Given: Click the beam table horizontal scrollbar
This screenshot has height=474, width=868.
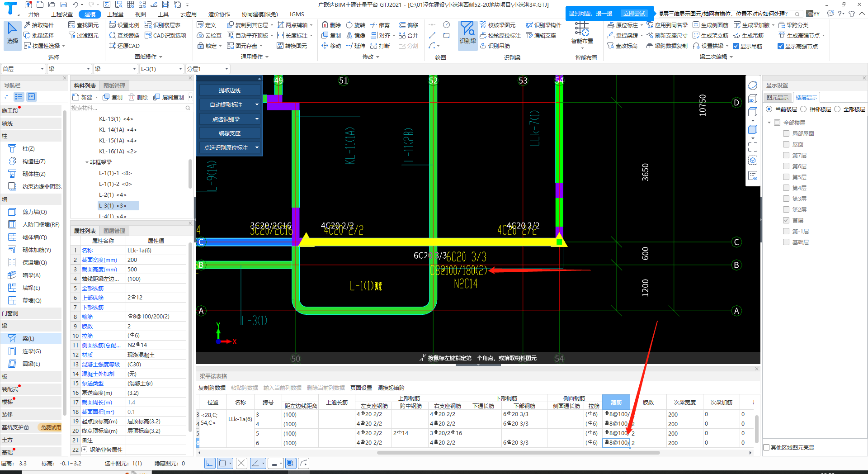Looking at the screenshot, I should 518,452.
